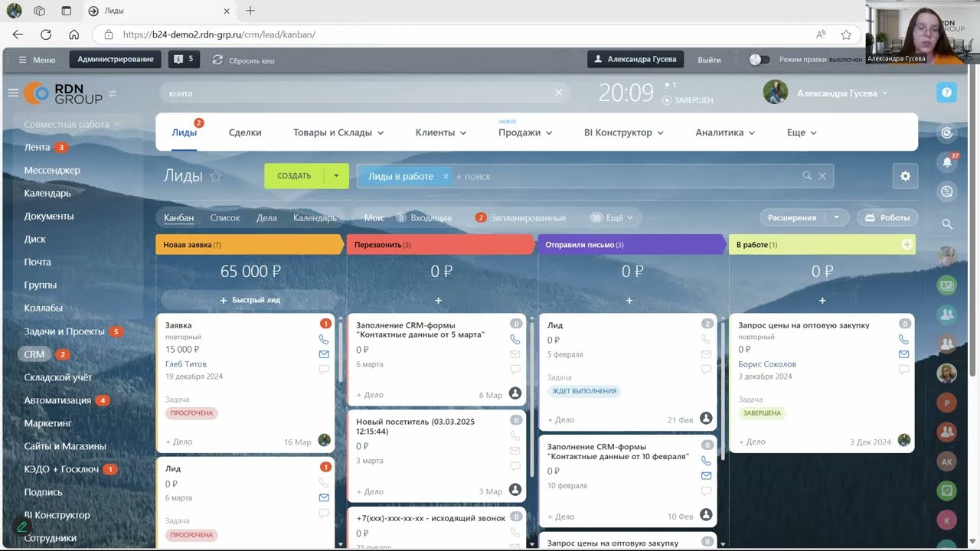Switch to Список view
Screen dimensions: 980x551
click(x=225, y=217)
